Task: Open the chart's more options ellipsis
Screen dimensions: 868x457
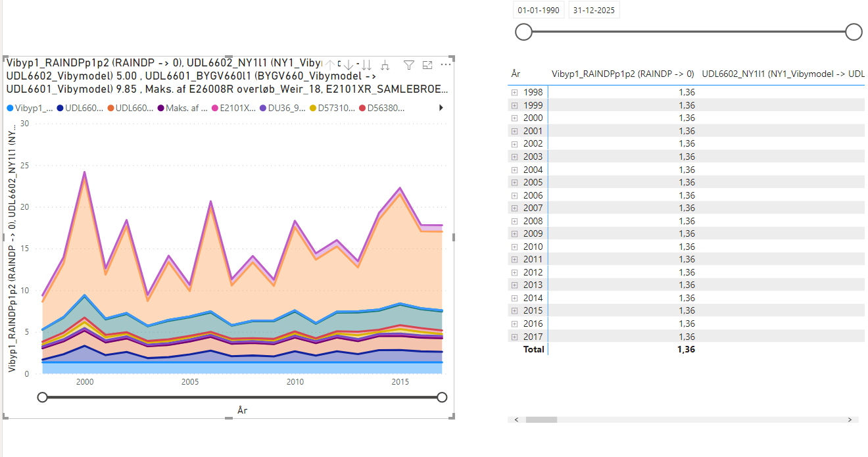Action: point(446,64)
